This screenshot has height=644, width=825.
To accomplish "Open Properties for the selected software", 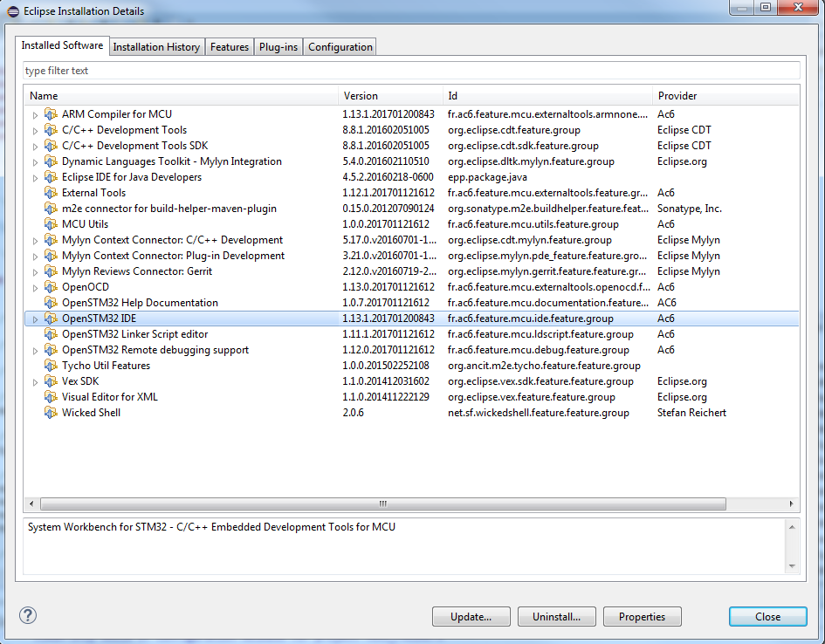I will tap(642, 617).
